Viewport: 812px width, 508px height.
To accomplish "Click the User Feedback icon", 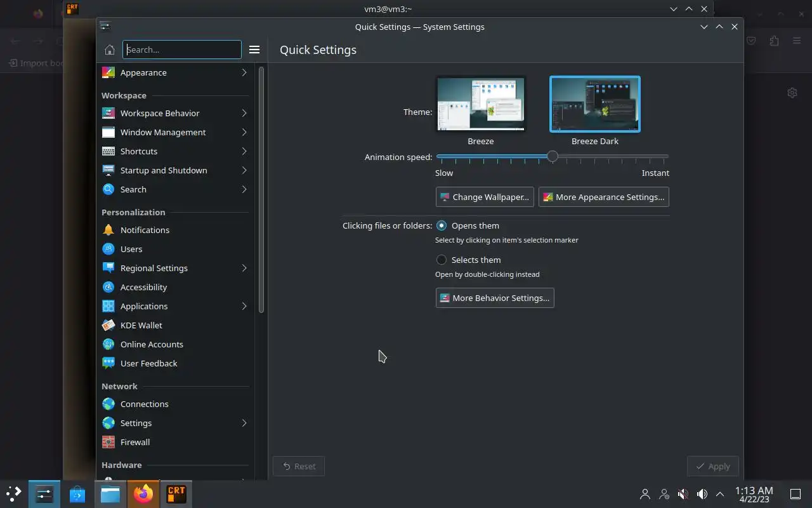I will point(108,363).
